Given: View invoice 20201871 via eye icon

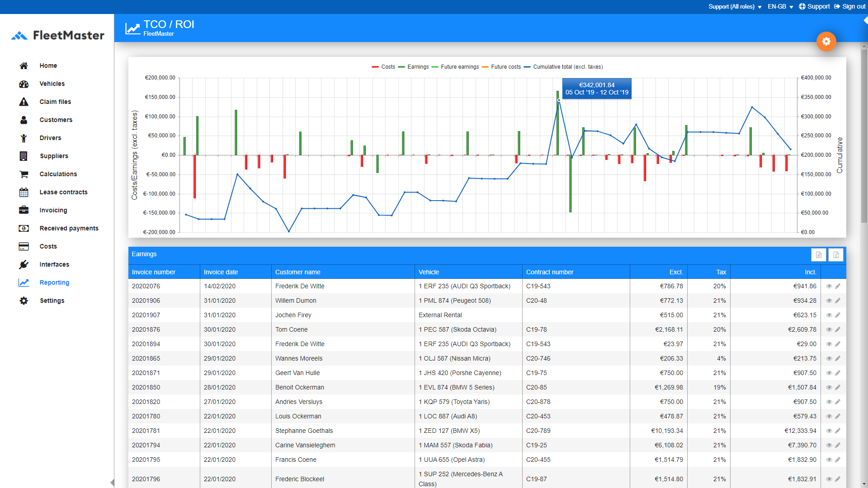Looking at the screenshot, I should [x=829, y=373].
